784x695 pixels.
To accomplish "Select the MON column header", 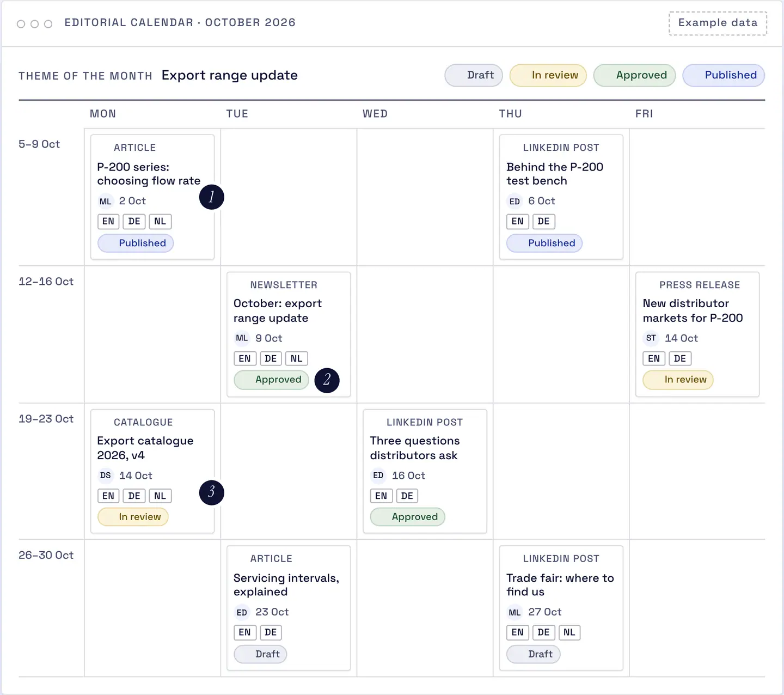I will coord(103,114).
